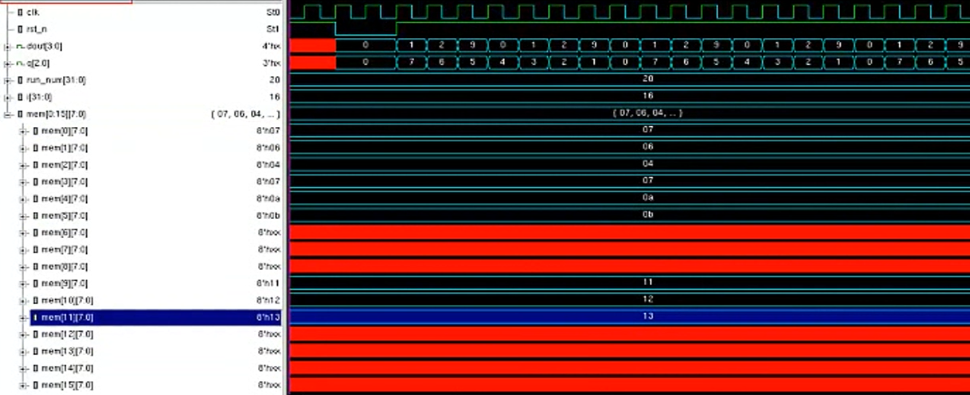Click the clk signal type icon
Viewport: 970px width, 395px height.
tap(20, 12)
